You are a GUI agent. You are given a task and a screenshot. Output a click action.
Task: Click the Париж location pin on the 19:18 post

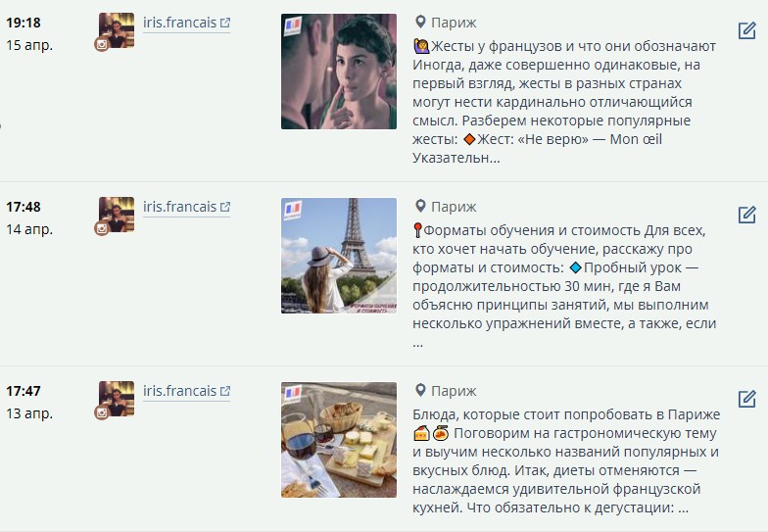point(419,22)
